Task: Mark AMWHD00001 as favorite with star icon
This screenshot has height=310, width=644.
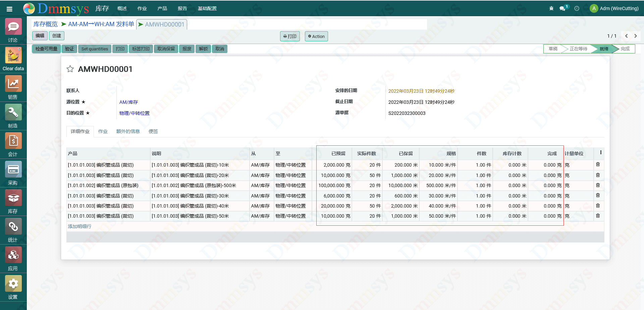Action: click(70, 69)
